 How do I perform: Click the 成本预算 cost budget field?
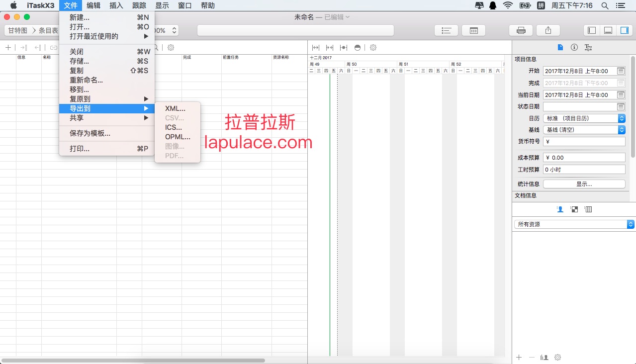coord(584,158)
